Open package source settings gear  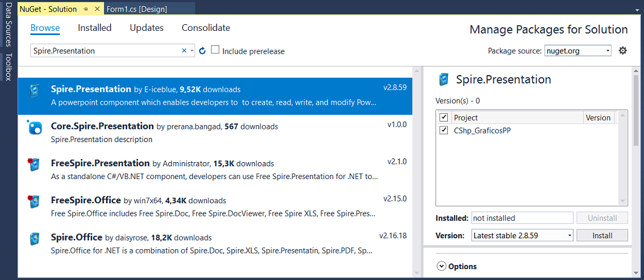click(623, 51)
